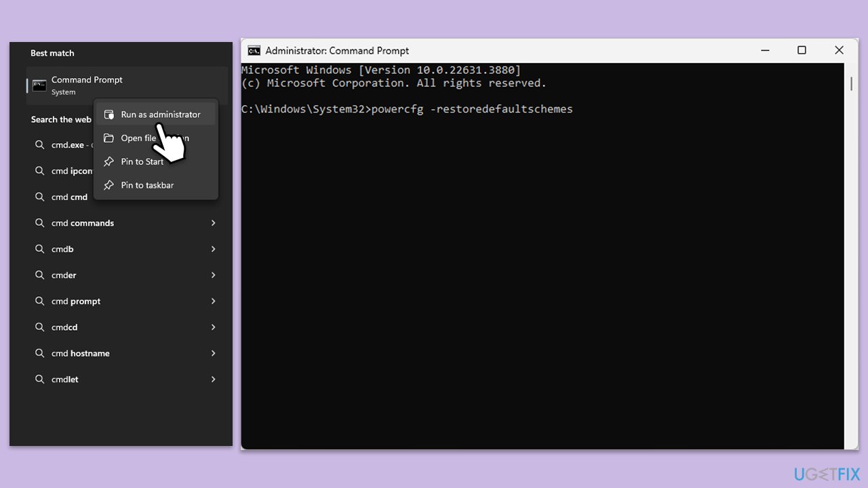
Task: Click the Microsoft Windows version line
Action: (x=381, y=70)
